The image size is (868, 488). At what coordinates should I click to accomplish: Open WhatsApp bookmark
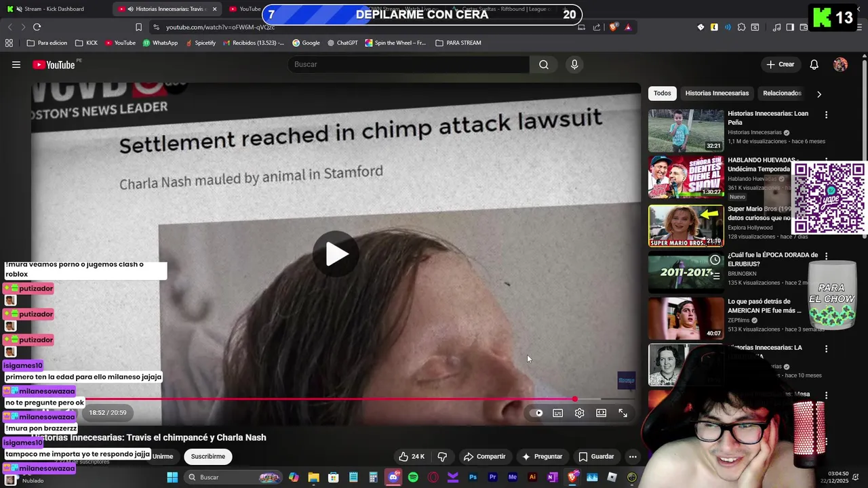pos(160,43)
